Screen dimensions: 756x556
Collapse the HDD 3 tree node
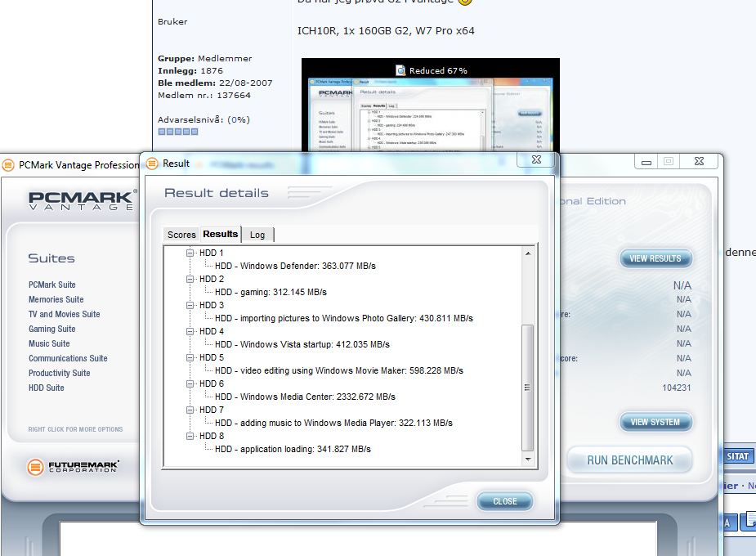(190, 305)
